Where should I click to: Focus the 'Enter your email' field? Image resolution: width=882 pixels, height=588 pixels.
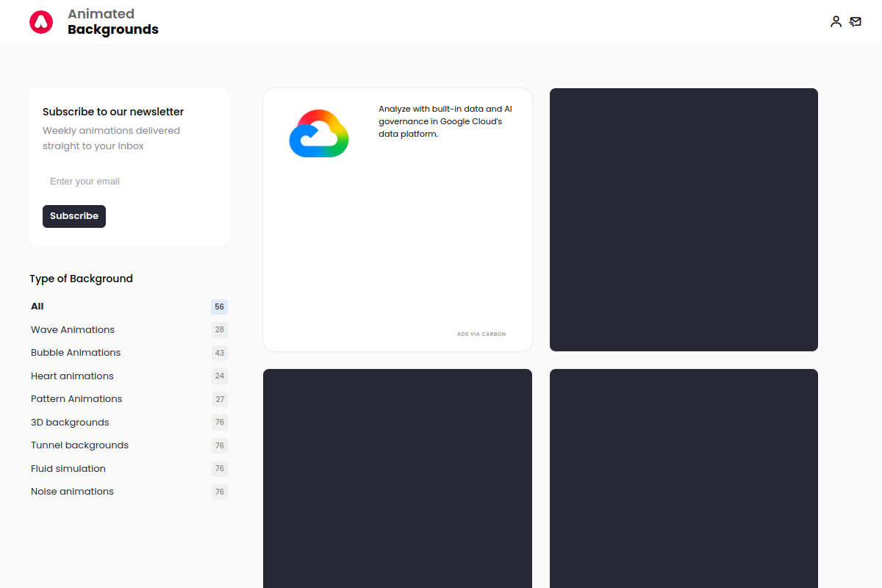(129, 182)
